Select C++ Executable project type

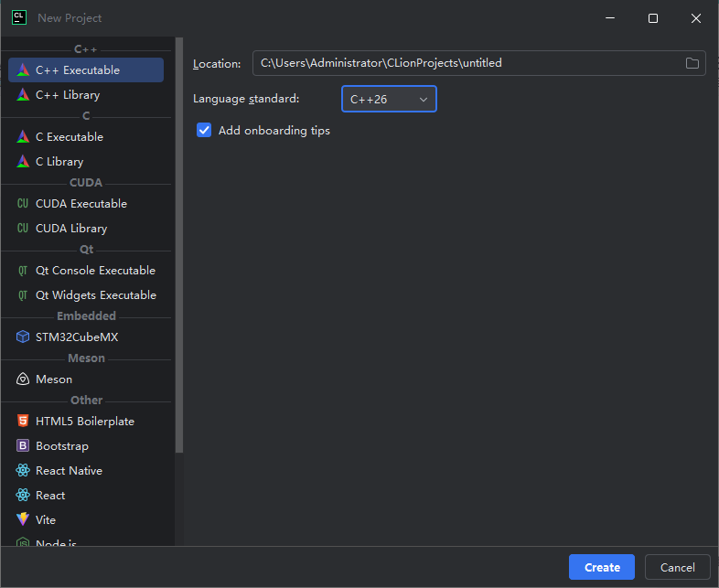86,70
